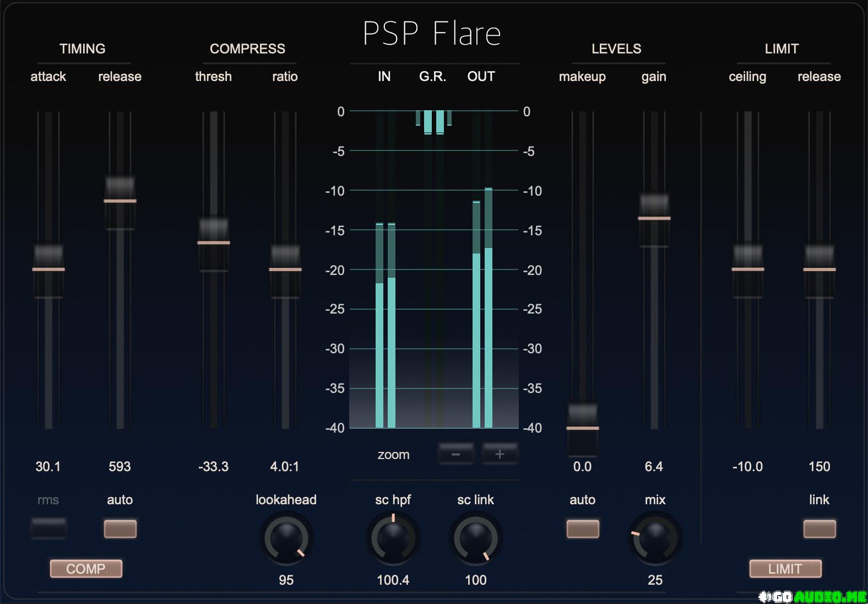
Task: Click the IN level meter
Action: click(386, 269)
